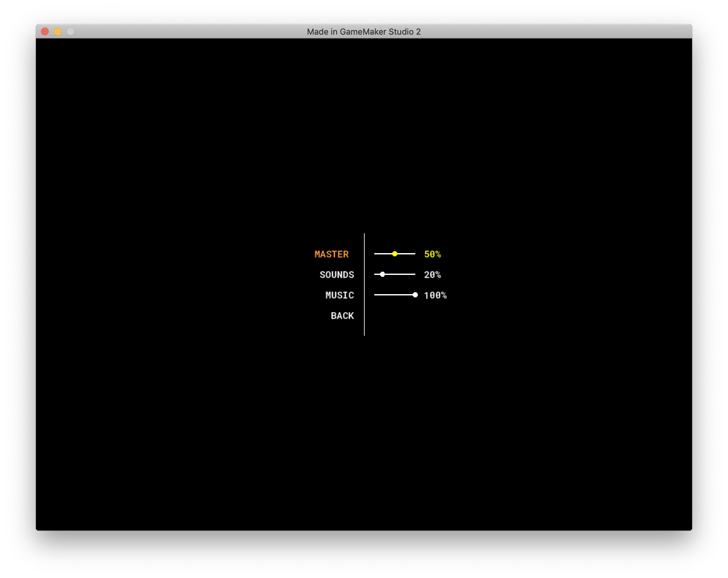Click the SOUNDS slider knob
Screen dimensions: 728x578
382,275
